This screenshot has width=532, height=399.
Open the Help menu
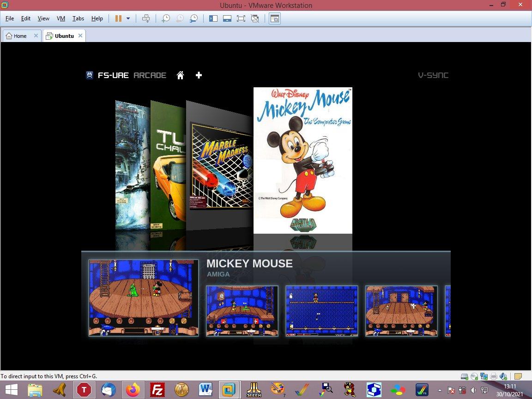[x=97, y=18]
